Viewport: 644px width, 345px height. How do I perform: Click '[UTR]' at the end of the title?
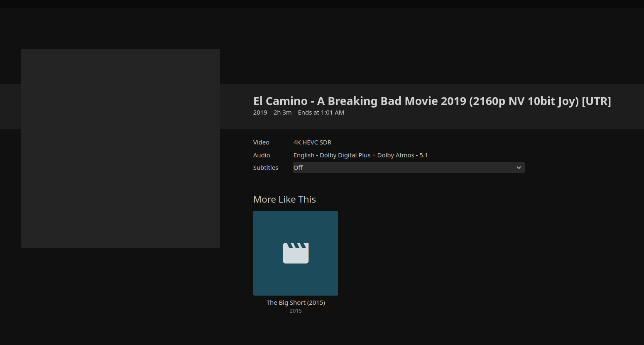point(596,101)
